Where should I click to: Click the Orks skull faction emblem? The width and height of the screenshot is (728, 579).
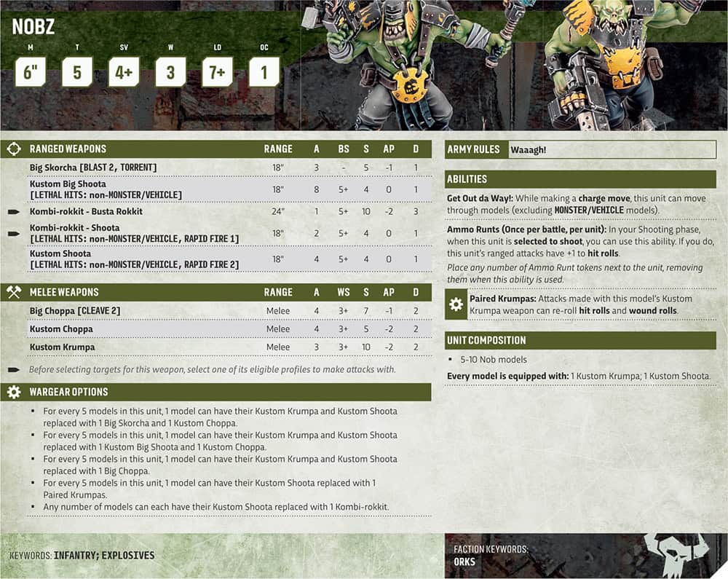(676, 555)
